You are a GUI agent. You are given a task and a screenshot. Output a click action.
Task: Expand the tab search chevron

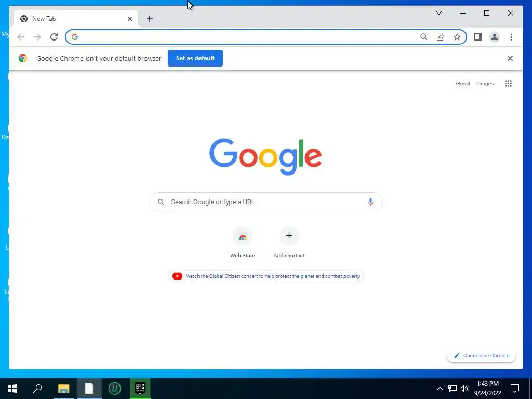pyautogui.click(x=438, y=13)
